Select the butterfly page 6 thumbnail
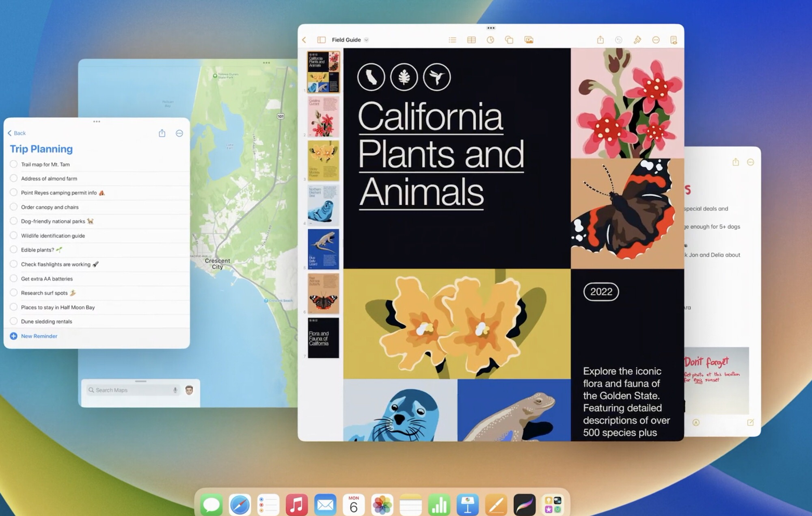This screenshot has width=812, height=516. (x=323, y=293)
